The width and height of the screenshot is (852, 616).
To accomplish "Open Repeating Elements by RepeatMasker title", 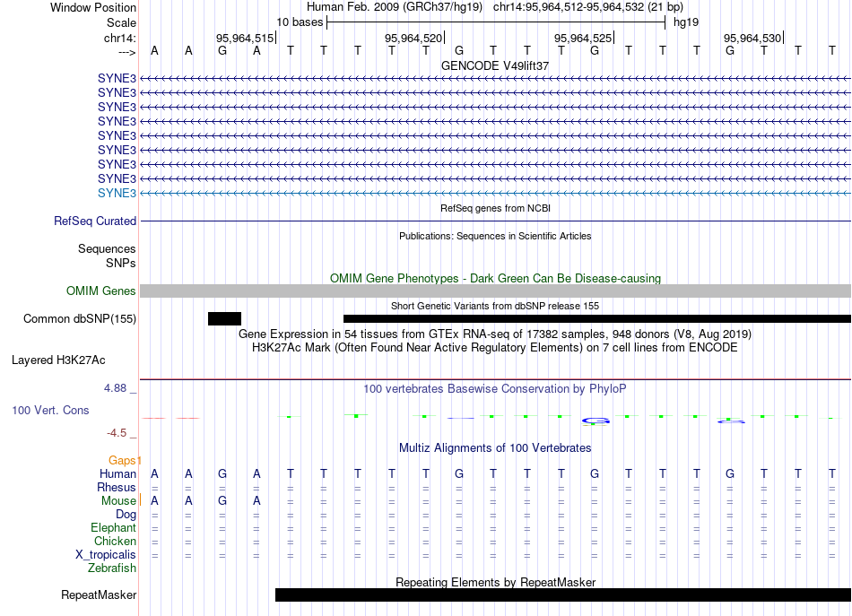I will tap(495, 582).
